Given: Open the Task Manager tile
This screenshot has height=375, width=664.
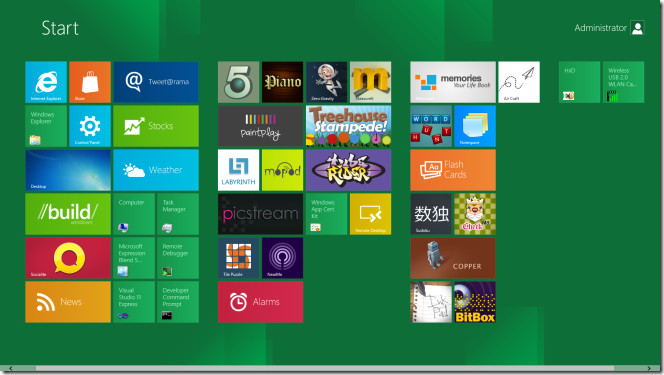Looking at the screenshot, I should (x=178, y=214).
